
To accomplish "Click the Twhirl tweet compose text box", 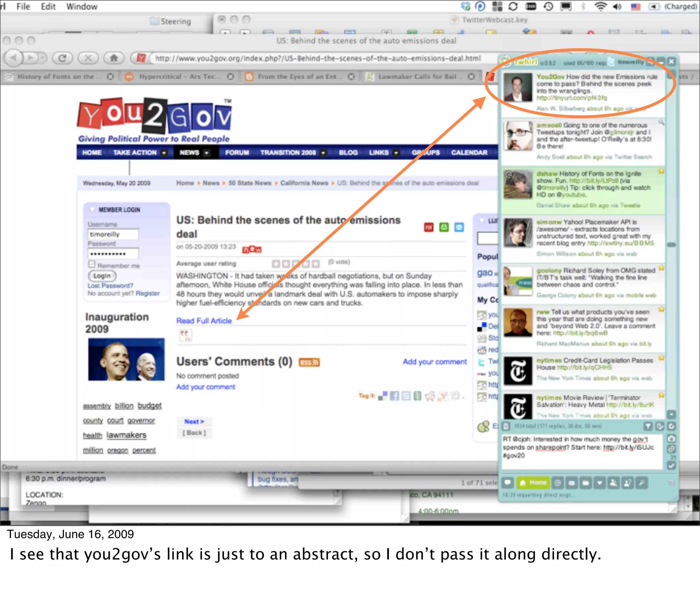I will (x=582, y=452).
